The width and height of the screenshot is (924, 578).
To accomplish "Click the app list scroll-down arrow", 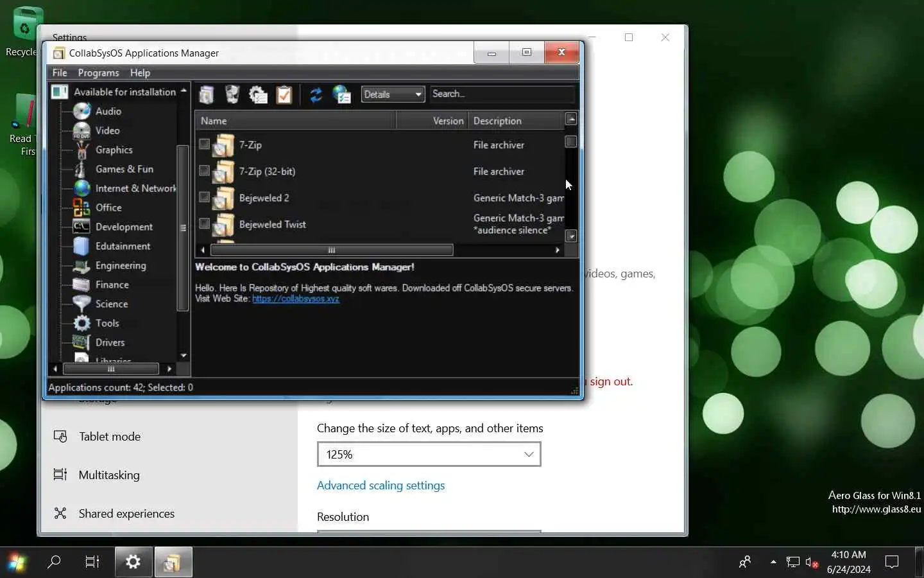I will pos(571,236).
